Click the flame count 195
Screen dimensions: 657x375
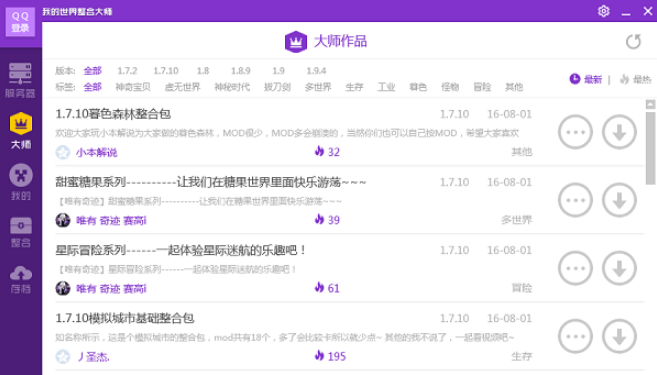click(x=330, y=356)
